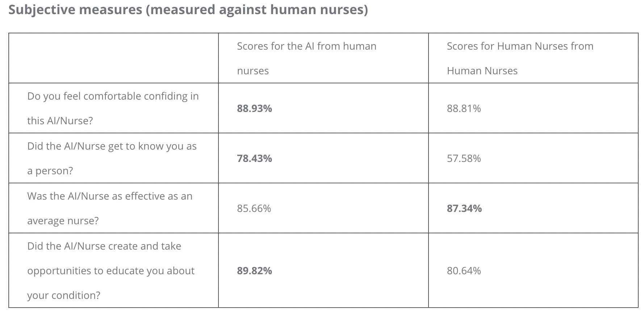Click the bold 87.34% human nurse score

(464, 208)
